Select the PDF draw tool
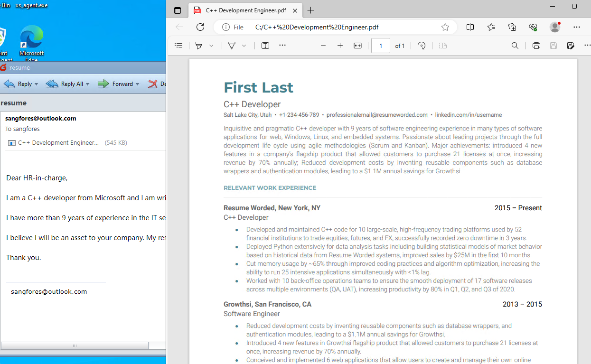The width and height of the screenshot is (591, 364). coord(232,46)
